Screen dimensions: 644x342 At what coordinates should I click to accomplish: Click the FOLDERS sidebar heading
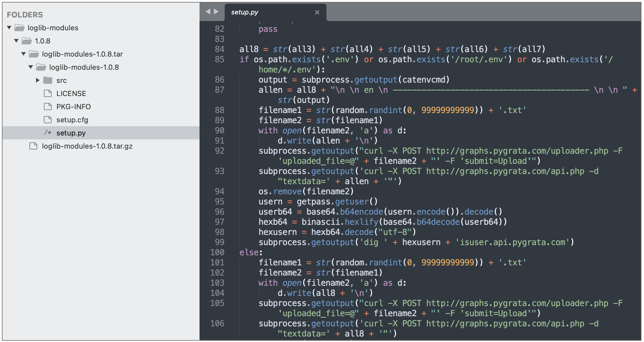click(x=25, y=15)
